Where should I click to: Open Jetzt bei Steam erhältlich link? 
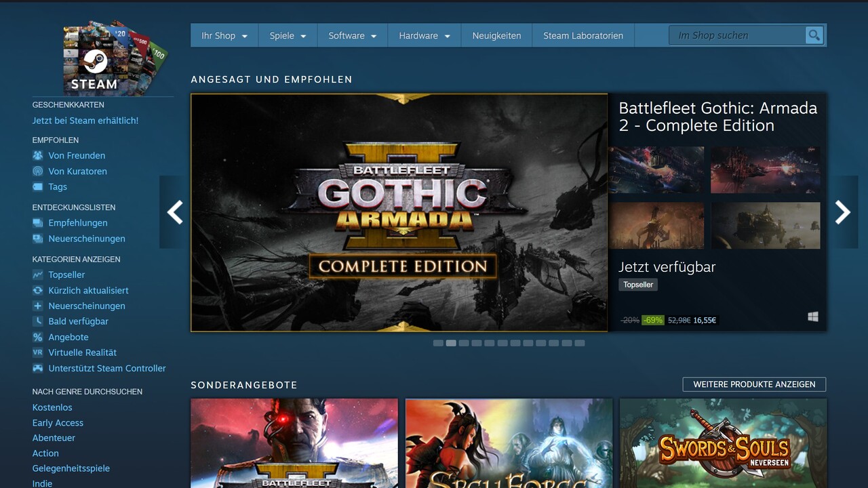click(x=85, y=121)
